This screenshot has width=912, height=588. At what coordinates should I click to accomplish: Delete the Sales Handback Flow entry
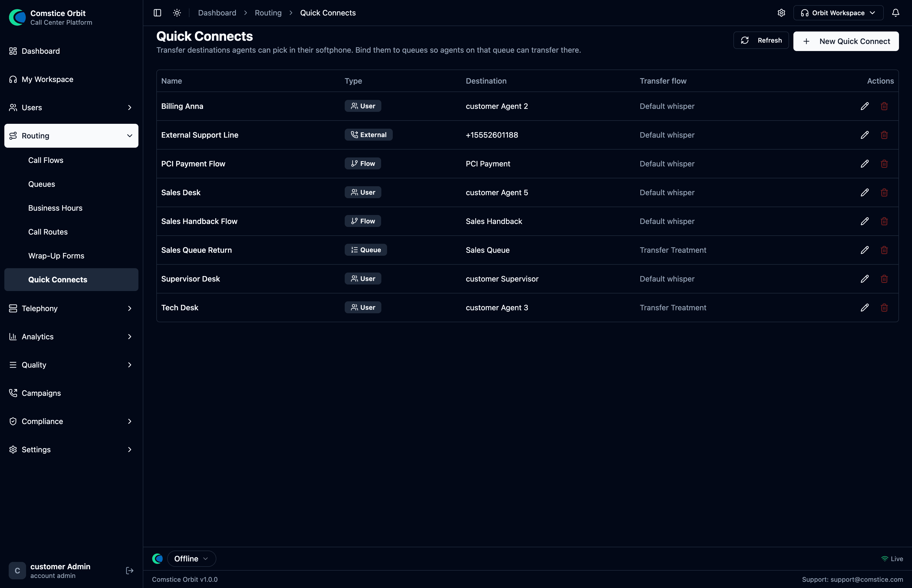(x=884, y=222)
